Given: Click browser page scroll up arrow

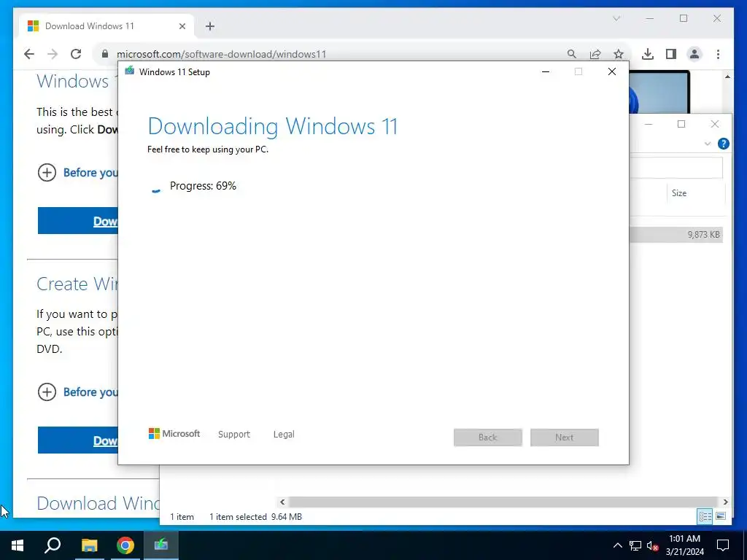Looking at the screenshot, I should pos(727,77).
